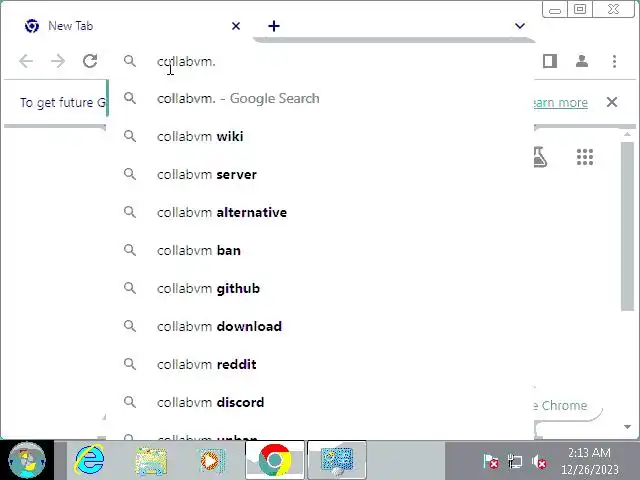Expand the tab search chevron
Screen dimensions: 640x480
[520, 26]
